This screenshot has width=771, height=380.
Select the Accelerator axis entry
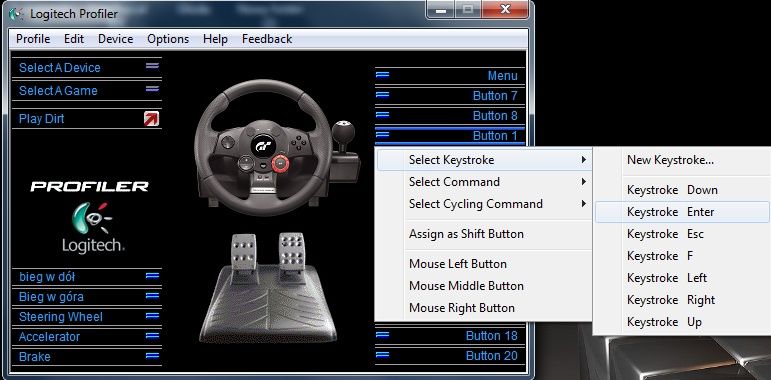coord(87,337)
